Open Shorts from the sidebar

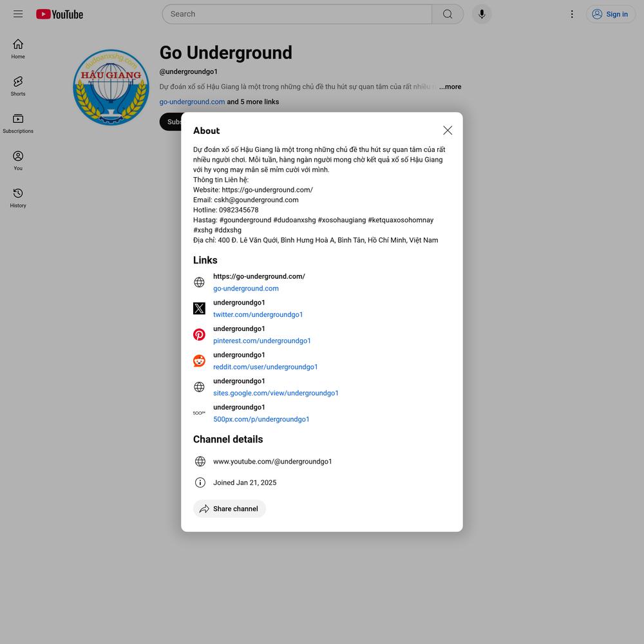[18, 86]
